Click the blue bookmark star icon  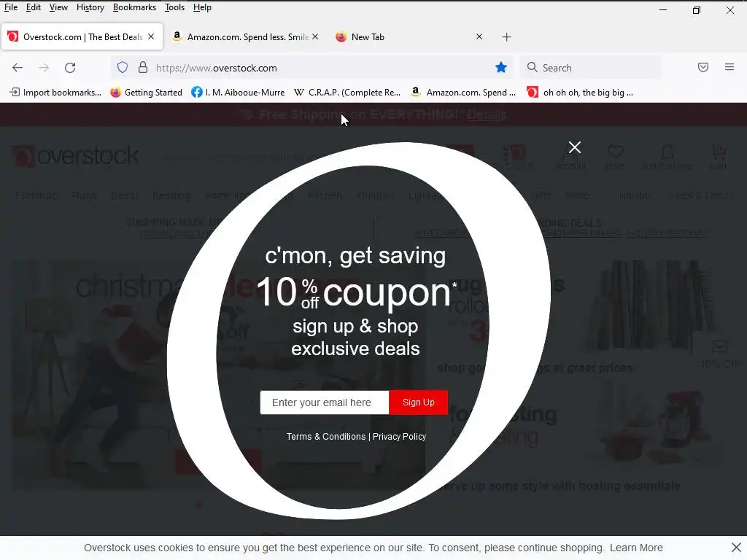click(x=500, y=68)
